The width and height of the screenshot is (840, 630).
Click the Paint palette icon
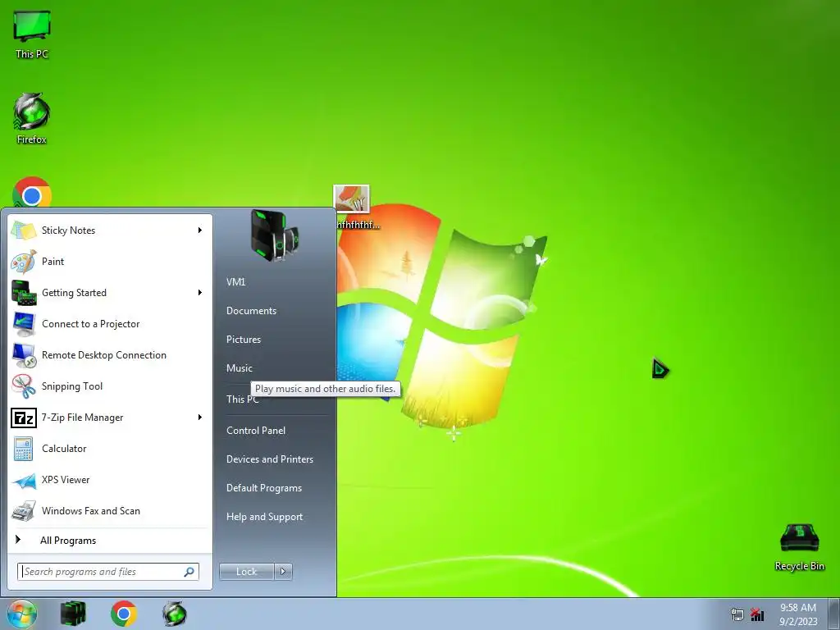coord(24,262)
